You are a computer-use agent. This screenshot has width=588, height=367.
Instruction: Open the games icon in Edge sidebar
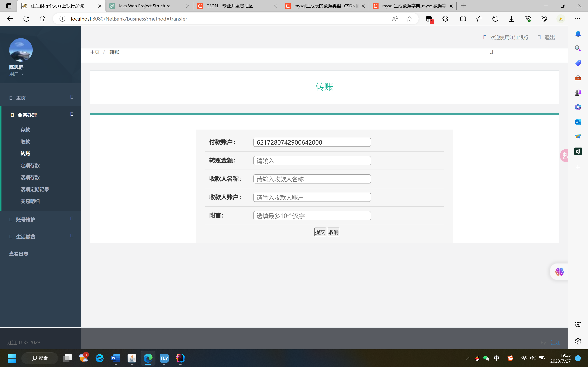pyautogui.click(x=578, y=92)
